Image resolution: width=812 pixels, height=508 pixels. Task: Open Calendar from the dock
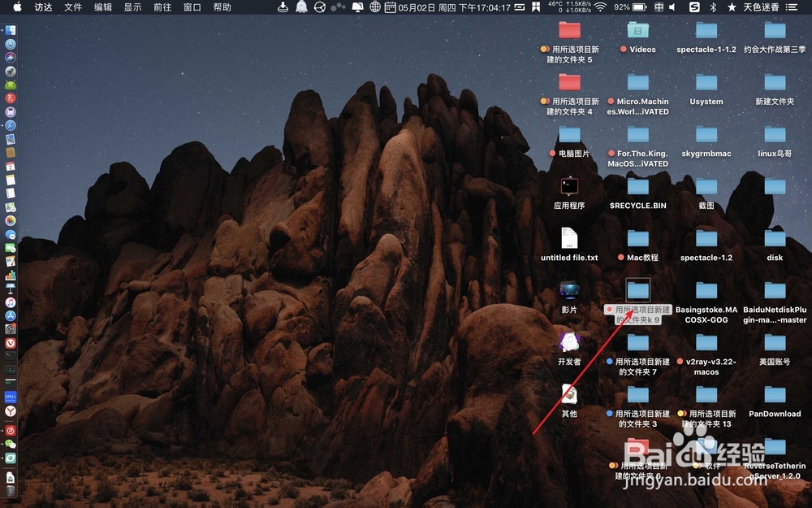11,167
